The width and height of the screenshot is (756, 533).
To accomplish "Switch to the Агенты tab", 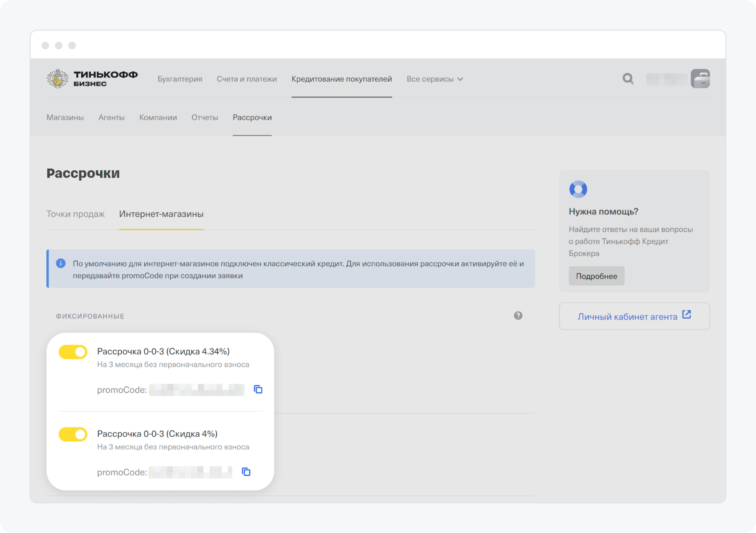I will [111, 117].
